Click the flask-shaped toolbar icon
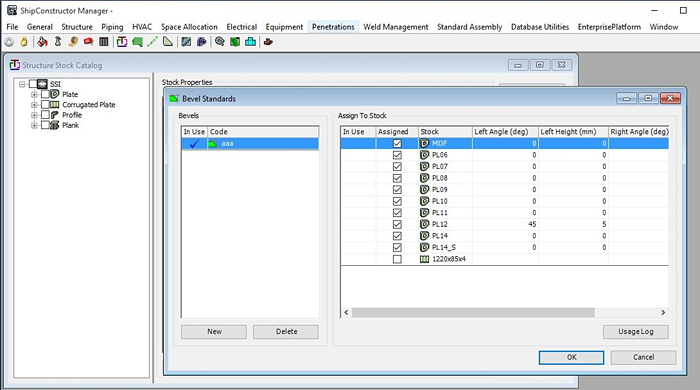Viewport: 700px width, 390px height. (58, 42)
